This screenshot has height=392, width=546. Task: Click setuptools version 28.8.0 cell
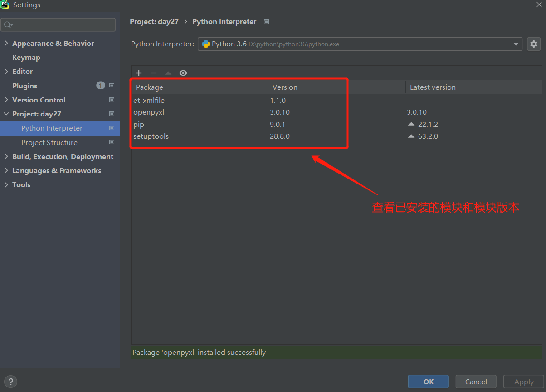click(280, 136)
